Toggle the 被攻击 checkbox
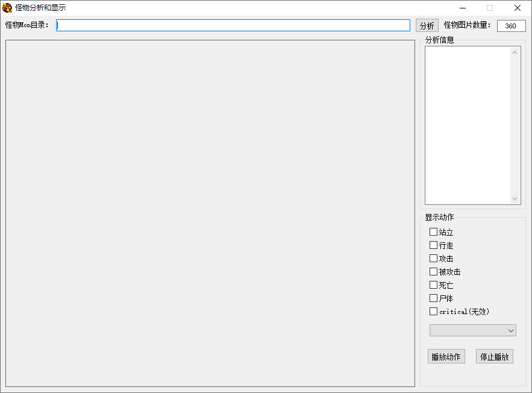The image size is (532, 393). 433,272
